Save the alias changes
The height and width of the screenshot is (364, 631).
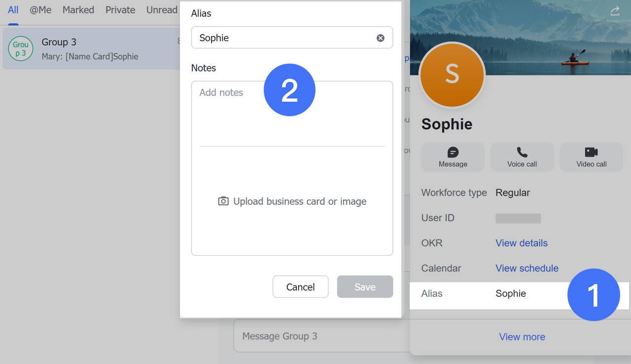click(x=365, y=286)
